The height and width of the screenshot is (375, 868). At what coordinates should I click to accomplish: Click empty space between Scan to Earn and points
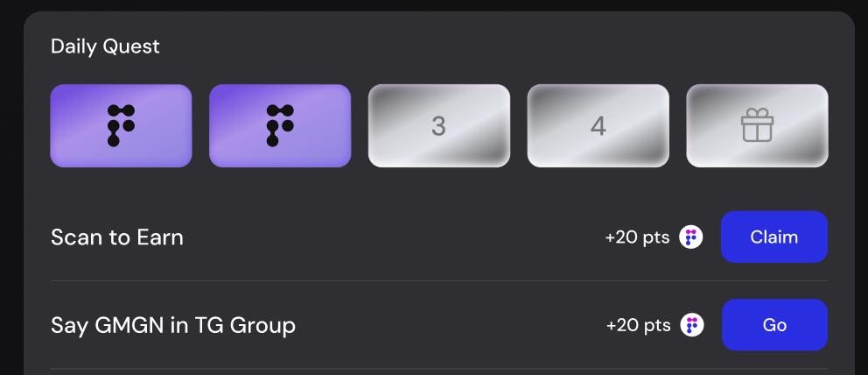[x=393, y=237]
